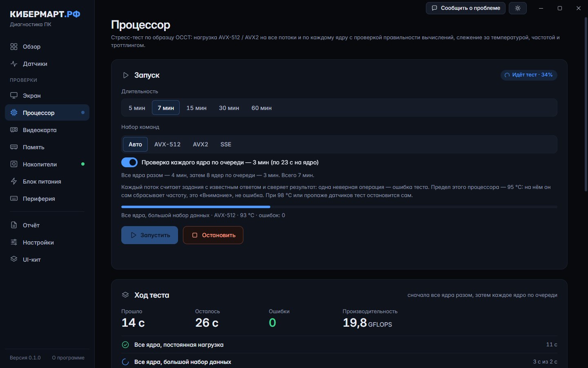This screenshot has width=588, height=368.
Task: Click the layers icon beside Ход теста
Action: point(125,295)
